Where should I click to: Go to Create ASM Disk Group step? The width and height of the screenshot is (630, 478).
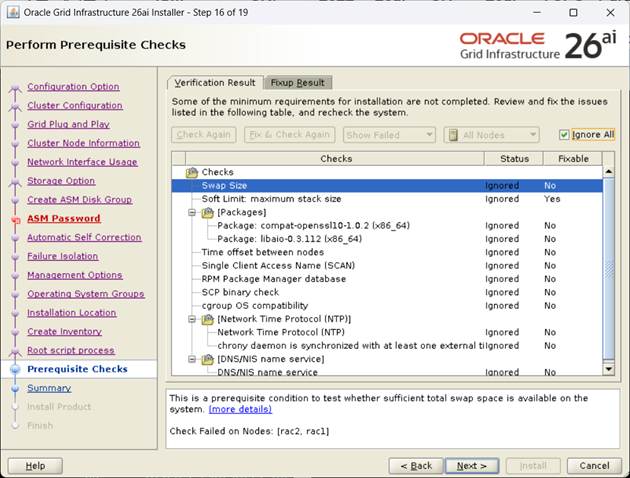(x=80, y=200)
